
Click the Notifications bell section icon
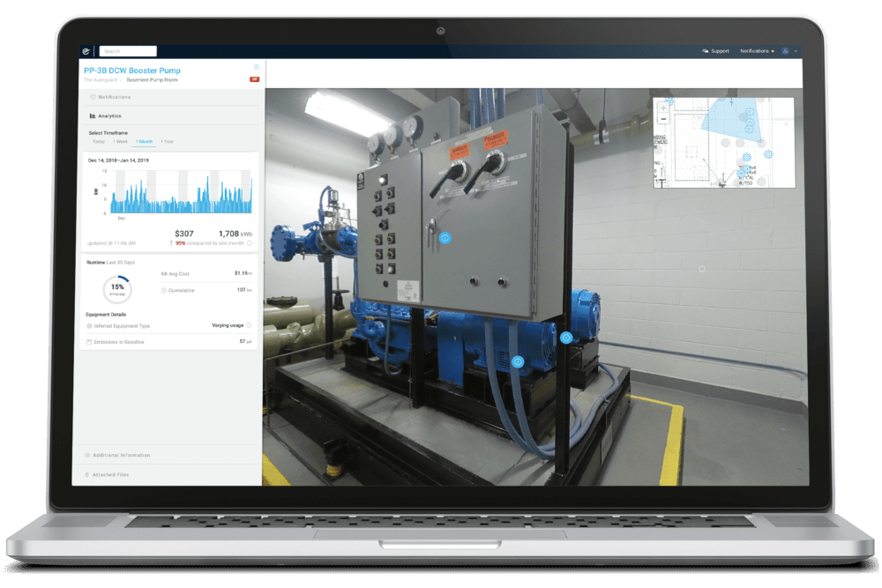tap(93, 97)
